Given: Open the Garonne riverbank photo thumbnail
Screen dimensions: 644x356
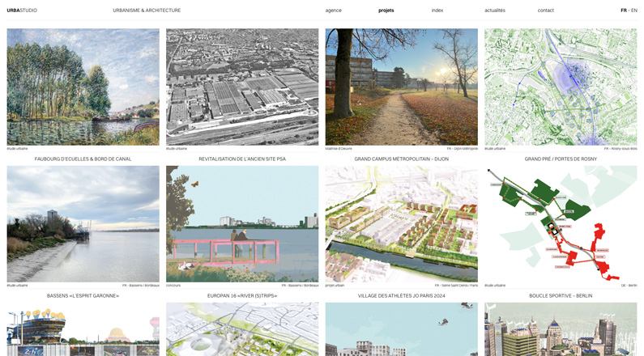Looking at the screenshot, I should coord(83,224).
